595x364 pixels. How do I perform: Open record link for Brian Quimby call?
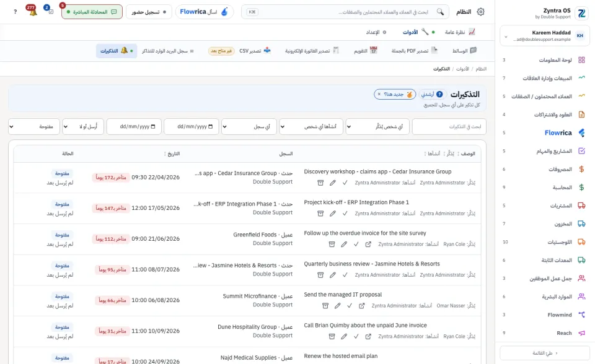tap(368, 336)
